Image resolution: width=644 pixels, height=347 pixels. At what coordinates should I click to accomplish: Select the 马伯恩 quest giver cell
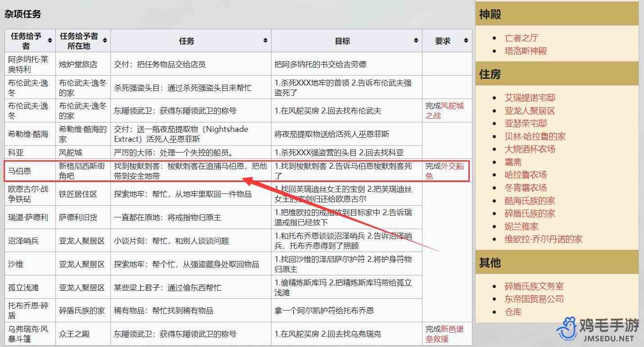tap(30, 171)
